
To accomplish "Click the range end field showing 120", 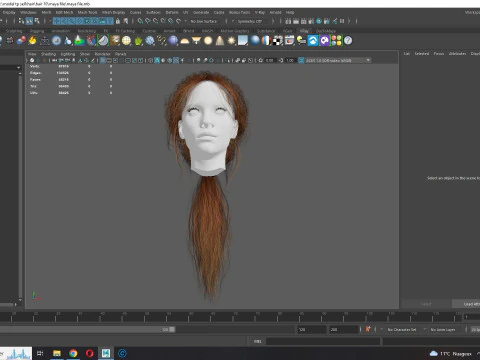I will (311, 329).
